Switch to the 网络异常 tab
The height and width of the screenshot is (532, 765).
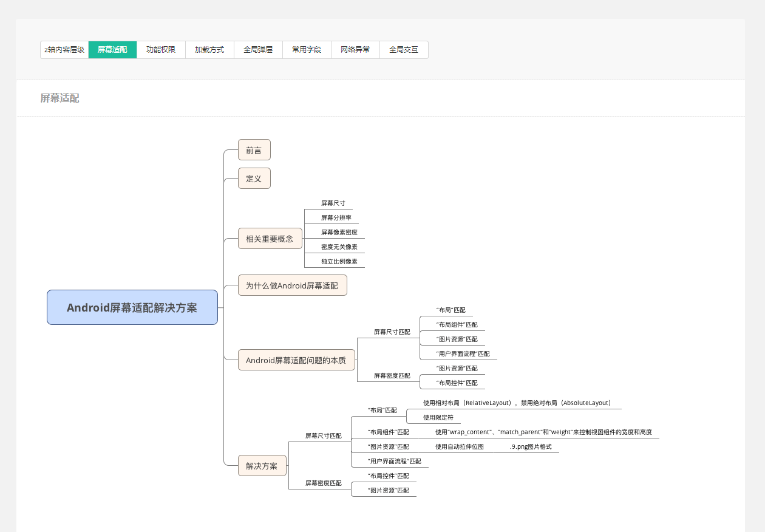(355, 50)
